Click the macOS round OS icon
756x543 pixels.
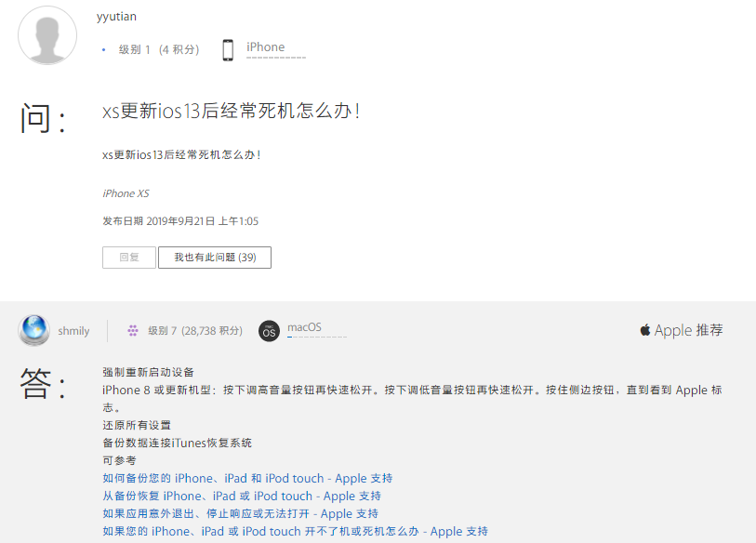269,331
